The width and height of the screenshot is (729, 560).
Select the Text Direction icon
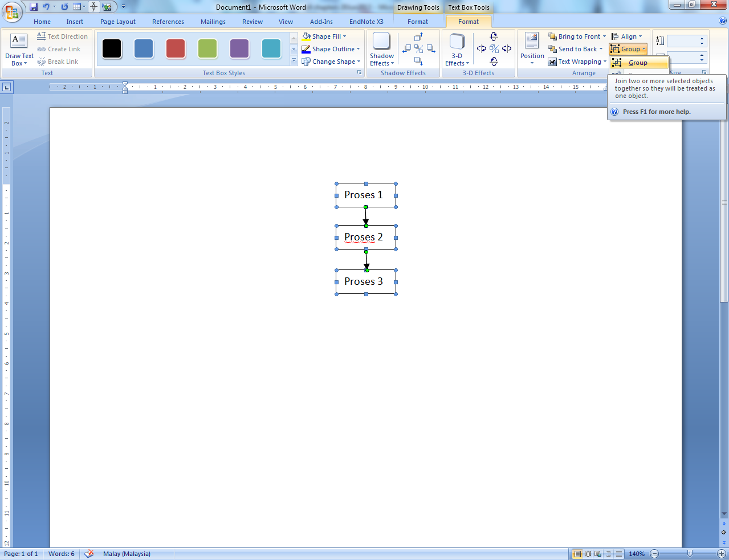[x=42, y=36]
